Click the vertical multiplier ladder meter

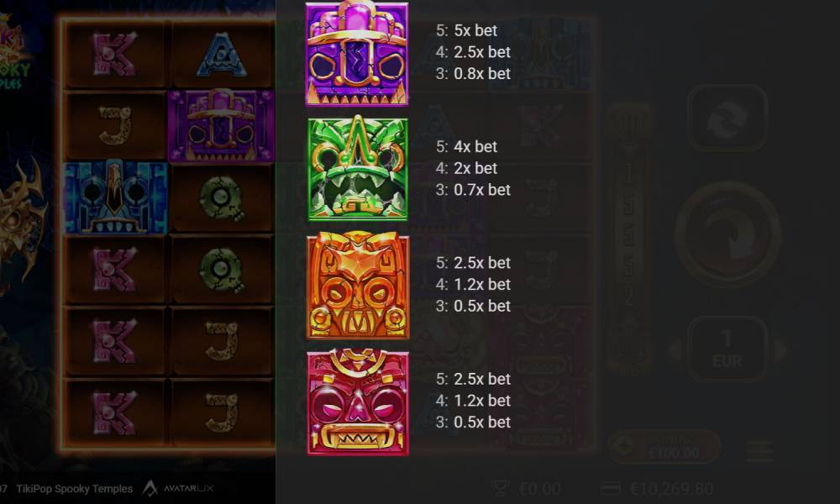click(630, 240)
